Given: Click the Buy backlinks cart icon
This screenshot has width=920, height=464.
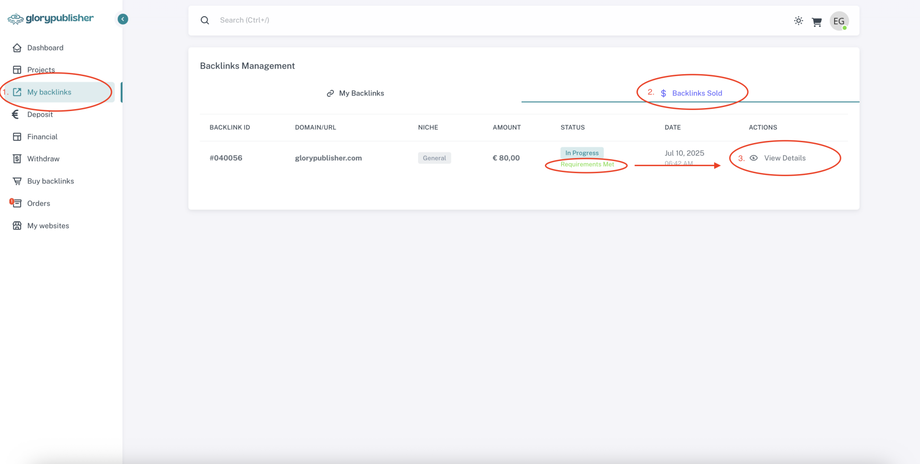Looking at the screenshot, I should coord(17,181).
